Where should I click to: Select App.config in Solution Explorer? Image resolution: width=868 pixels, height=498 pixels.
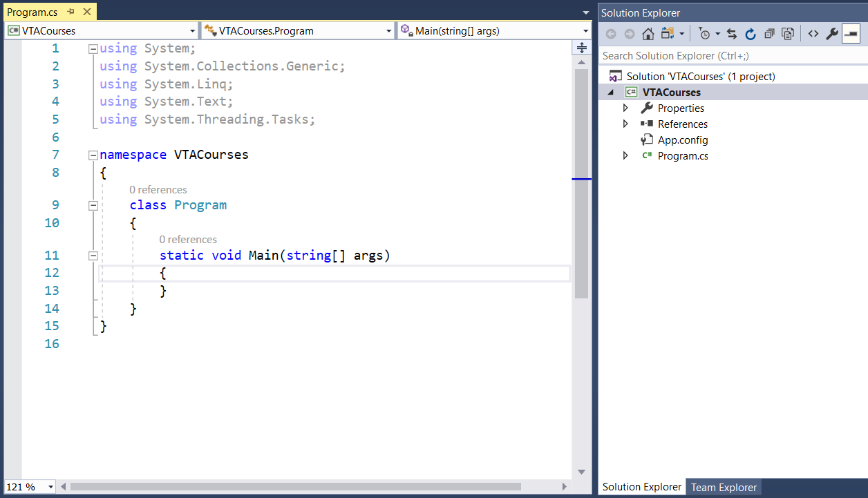683,140
